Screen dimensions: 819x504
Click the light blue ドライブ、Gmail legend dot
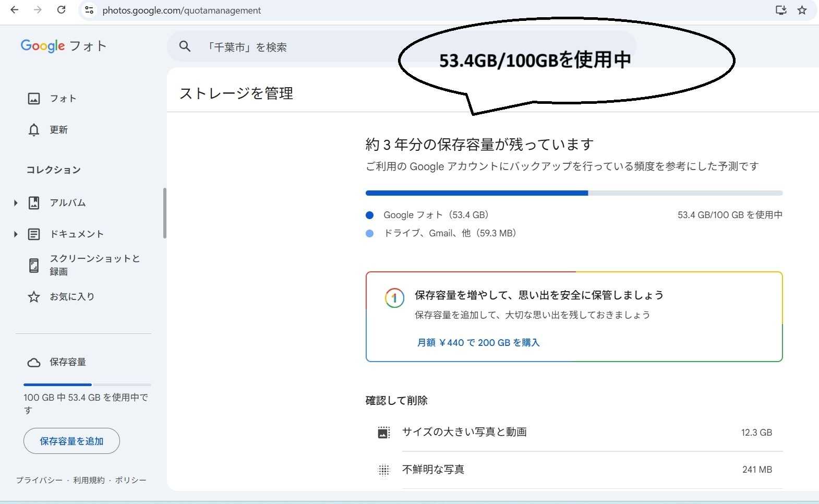370,234
